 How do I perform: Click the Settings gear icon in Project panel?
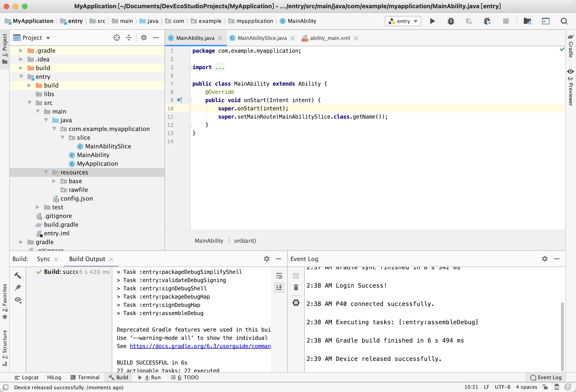pyautogui.click(x=144, y=38)
